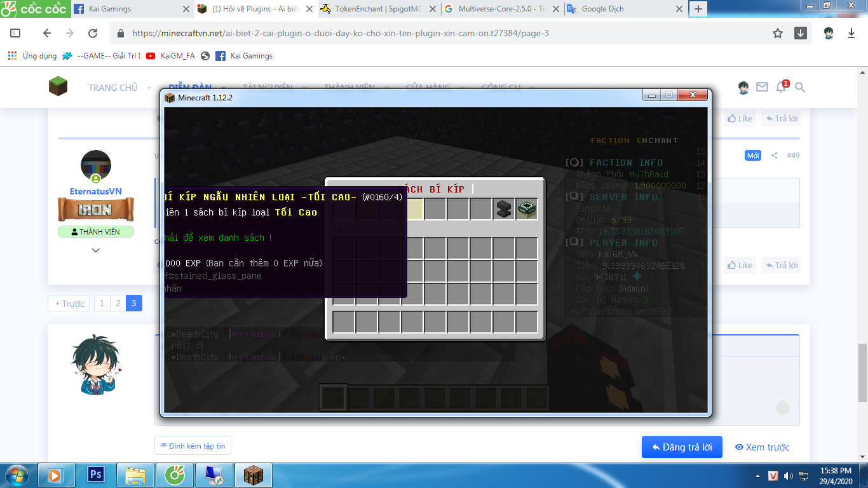Switch to the Multiverse-Core-2.5.0 tab

(x=501, y=9)
